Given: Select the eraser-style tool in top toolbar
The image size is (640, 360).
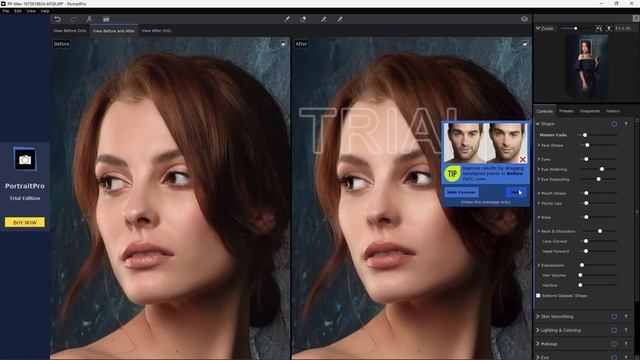Looking at the screenshot, I should click(303, 19).
